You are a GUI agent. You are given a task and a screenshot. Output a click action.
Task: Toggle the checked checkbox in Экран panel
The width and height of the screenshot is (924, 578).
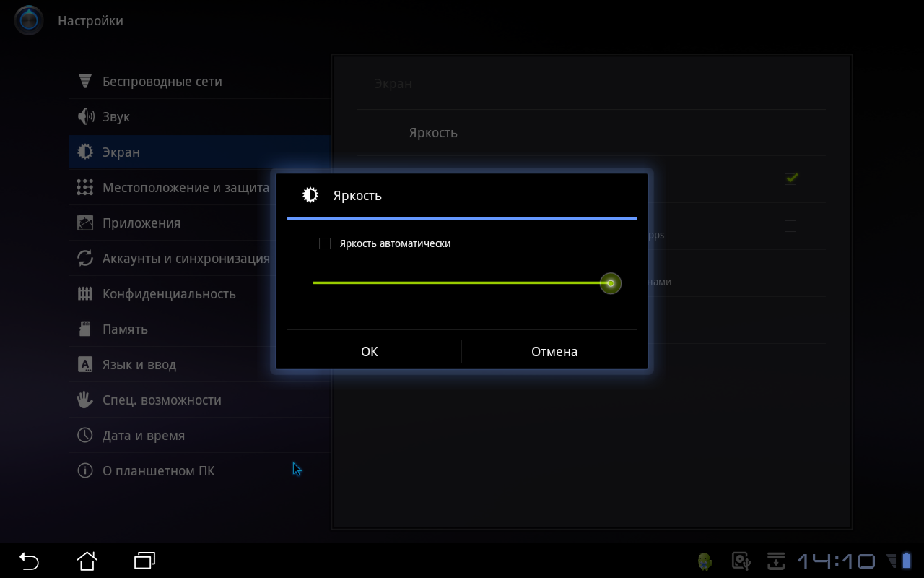point(790,178)
